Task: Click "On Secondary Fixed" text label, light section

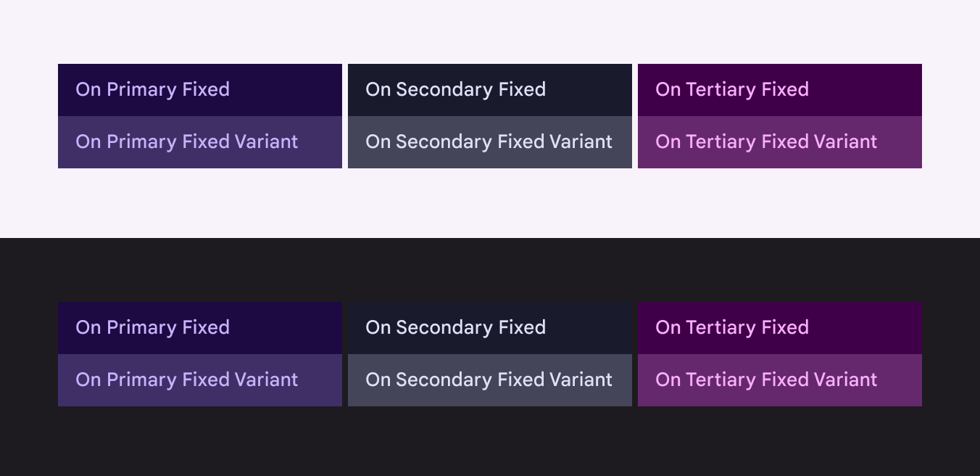Action: [455, 90]
